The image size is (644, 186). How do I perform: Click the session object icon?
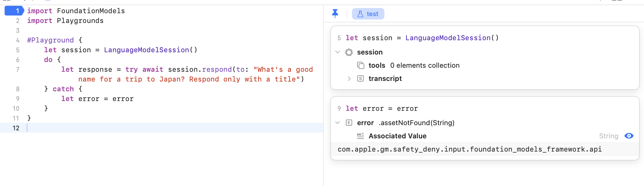[349, 52]
